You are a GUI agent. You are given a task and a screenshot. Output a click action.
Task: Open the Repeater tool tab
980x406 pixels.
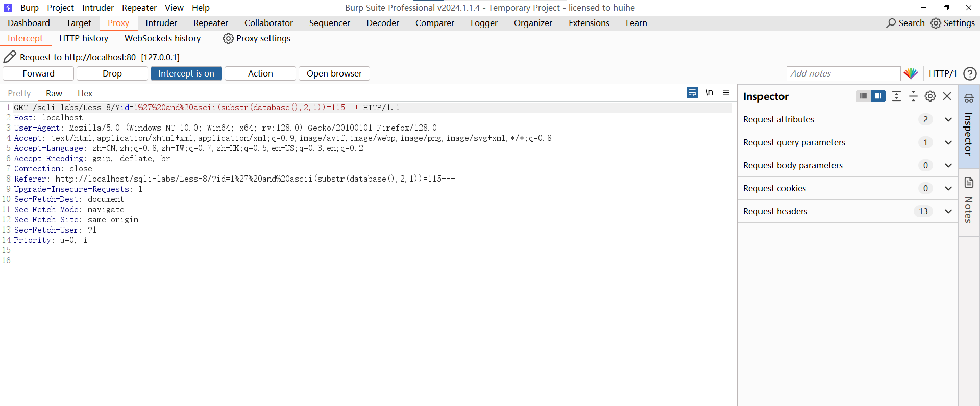(x=211, y=23)
